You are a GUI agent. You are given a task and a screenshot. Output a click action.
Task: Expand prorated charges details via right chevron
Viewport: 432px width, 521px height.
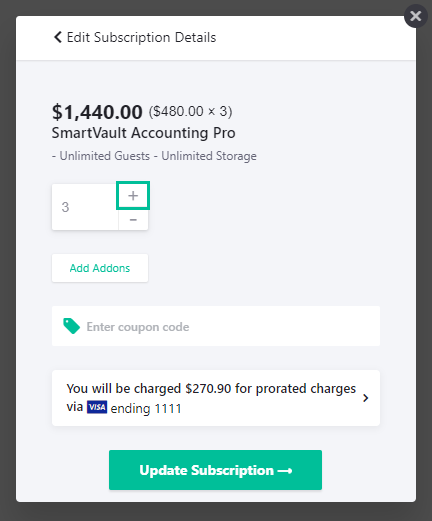pyautogui.click(x=366, y=398)
